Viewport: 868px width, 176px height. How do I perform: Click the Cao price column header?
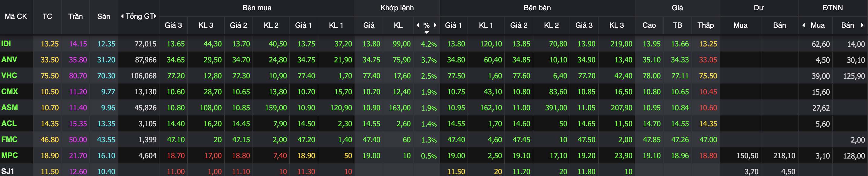coord(649,25)
